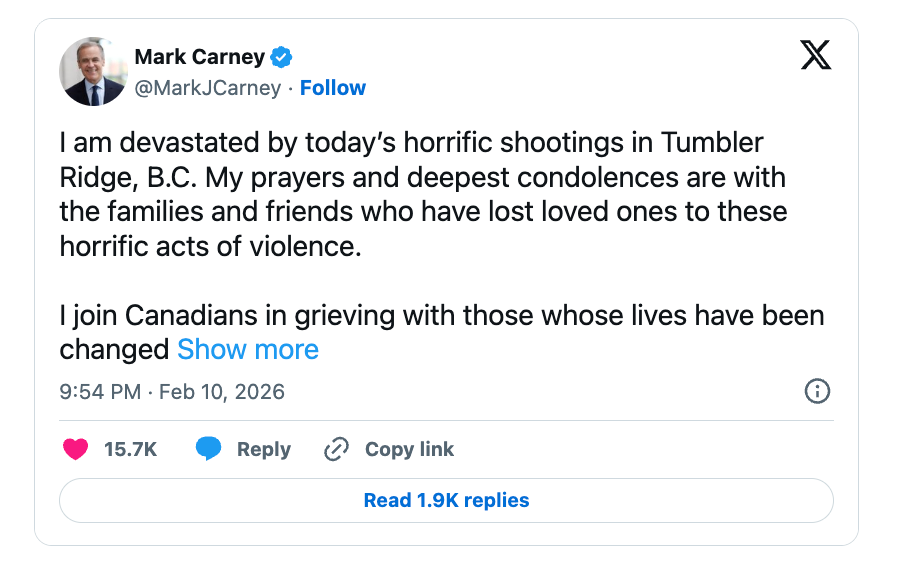Follow Mark Carney

(333, 88)
